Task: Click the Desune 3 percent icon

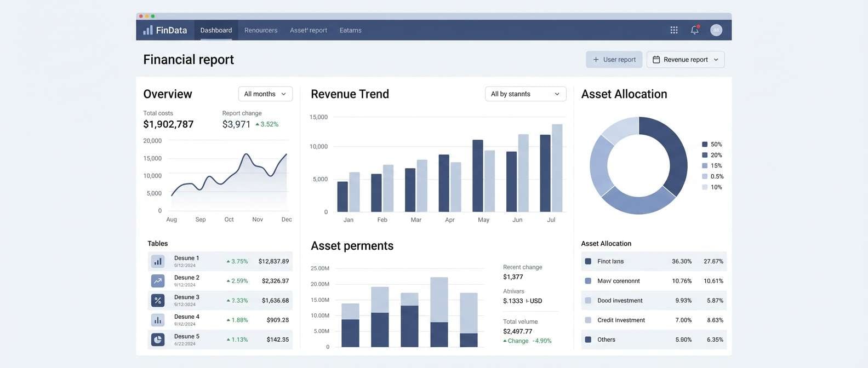Action: 158,300
